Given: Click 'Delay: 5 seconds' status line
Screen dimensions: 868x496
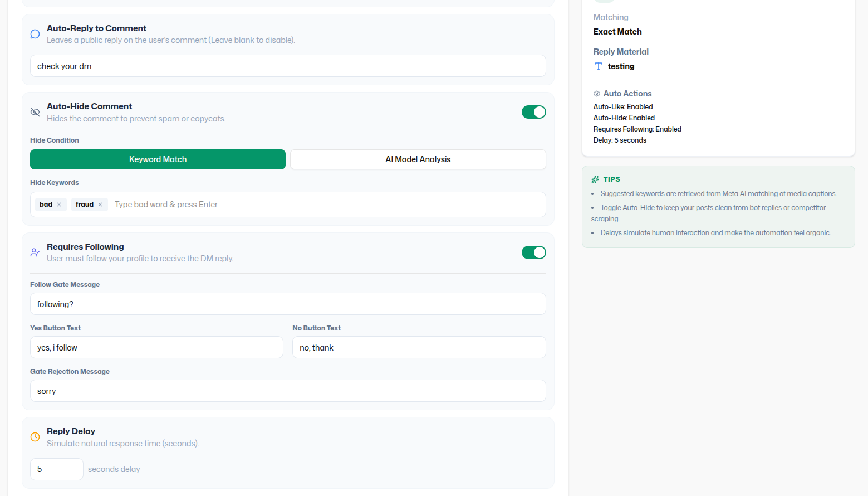Looking at the screenshot, I should pyautogui.click(x=620, y=140).
